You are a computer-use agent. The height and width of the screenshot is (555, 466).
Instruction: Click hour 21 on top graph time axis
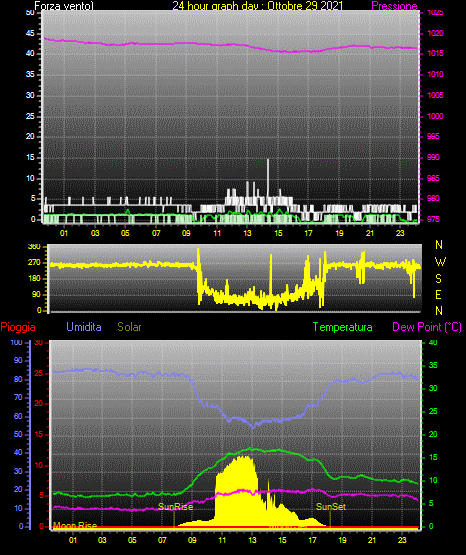point(370,233)
